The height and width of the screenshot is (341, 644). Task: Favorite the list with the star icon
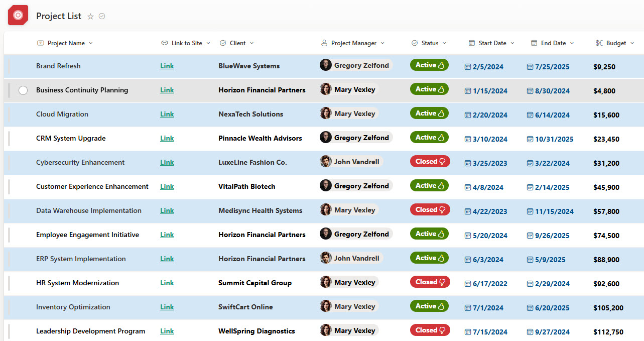90,16
